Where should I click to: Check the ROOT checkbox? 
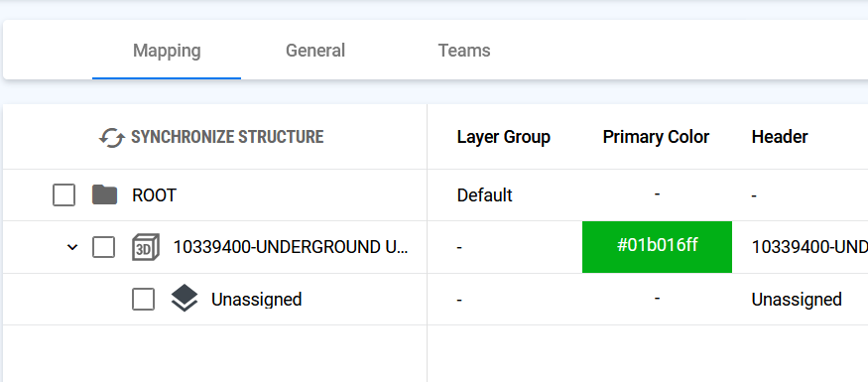pyautogui.click(x=63, y=195)
